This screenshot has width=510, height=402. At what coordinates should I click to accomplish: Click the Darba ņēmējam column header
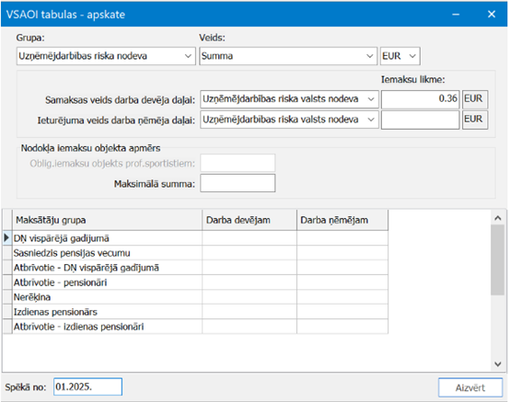pyautogui.click(x=342, y=220)
